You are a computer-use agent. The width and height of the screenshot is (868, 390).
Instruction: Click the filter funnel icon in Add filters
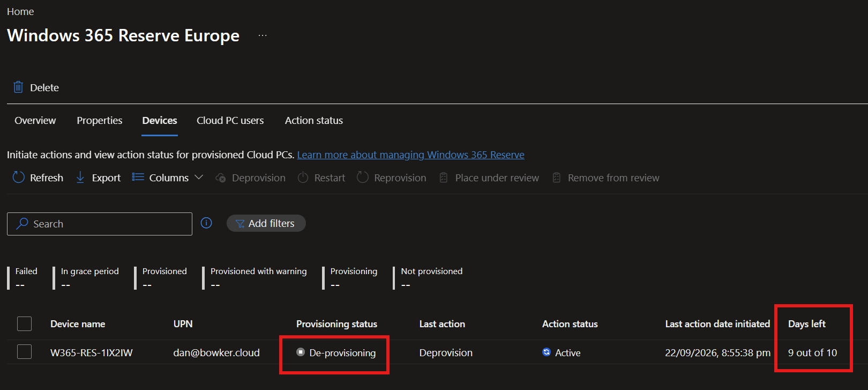[240, 224]
